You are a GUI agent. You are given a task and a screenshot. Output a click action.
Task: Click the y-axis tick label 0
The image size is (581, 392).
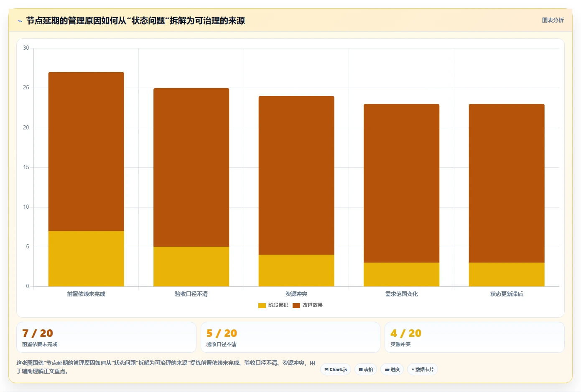tap(28, 286)
